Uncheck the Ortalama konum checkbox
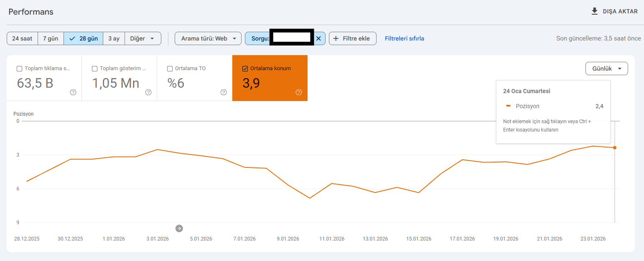644x261 pixels. click(245, 68)
